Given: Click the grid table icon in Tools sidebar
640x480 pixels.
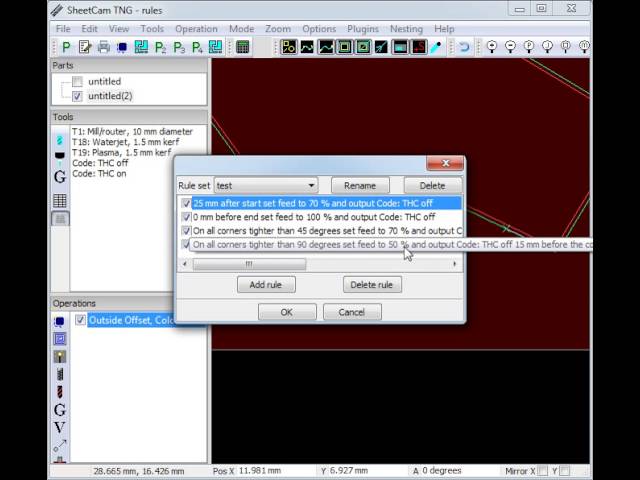Looking at the screenshot, I should pos(60,200).
